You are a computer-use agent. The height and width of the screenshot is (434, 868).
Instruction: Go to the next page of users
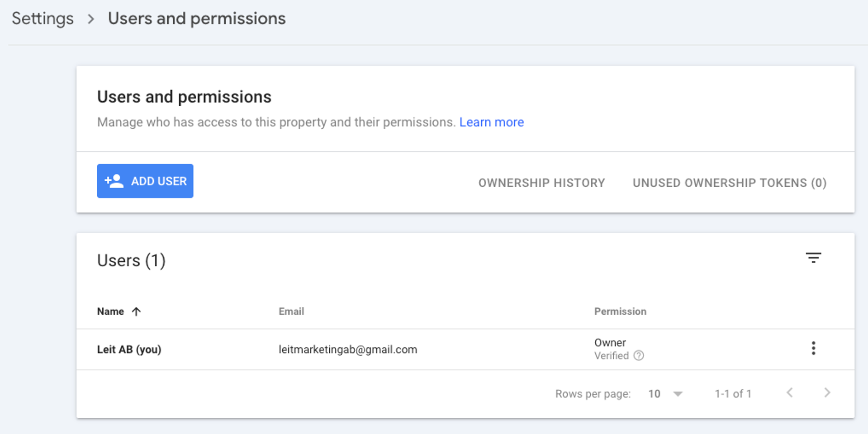[x=827, y=393]
